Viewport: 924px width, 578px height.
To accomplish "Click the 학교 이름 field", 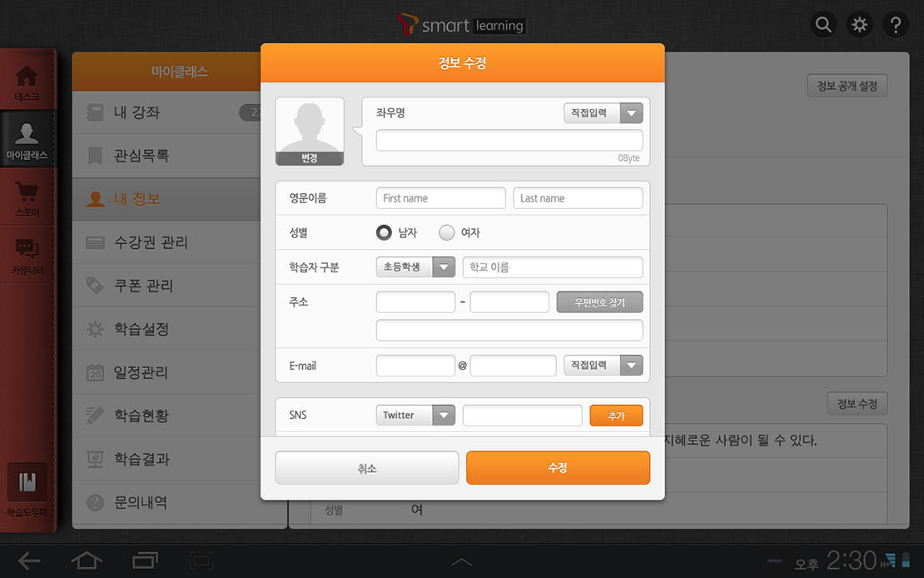I will pos(553,267).
